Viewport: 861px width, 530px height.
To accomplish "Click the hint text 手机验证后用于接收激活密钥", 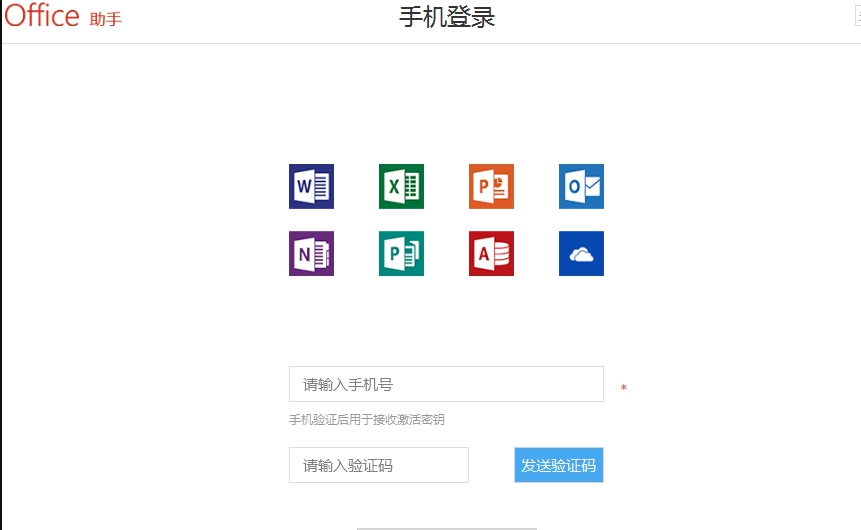I will (x=367, y=420).
